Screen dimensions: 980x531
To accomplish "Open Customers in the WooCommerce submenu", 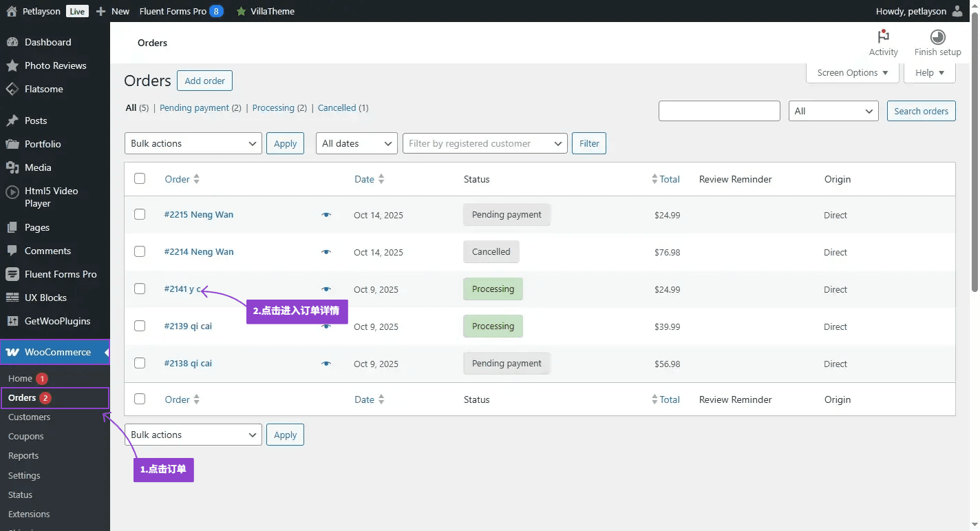I will [x=29, y=417].
